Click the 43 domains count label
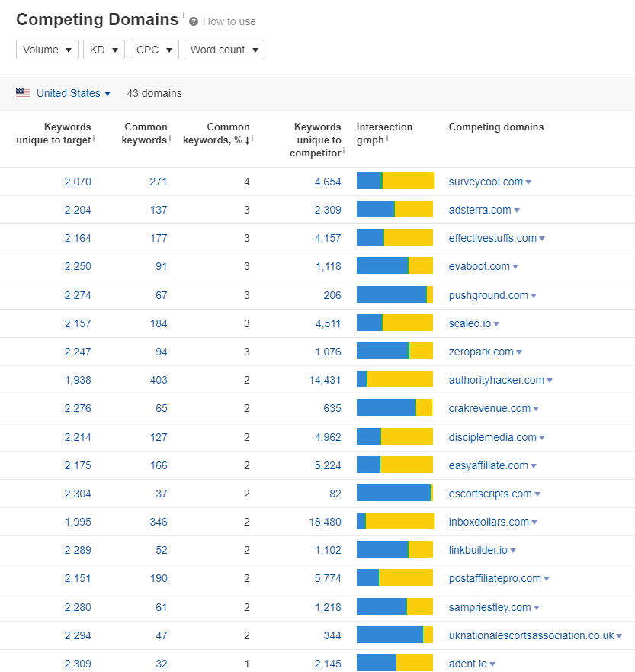Viewport: 635px width, 672px height. [154, 93]
